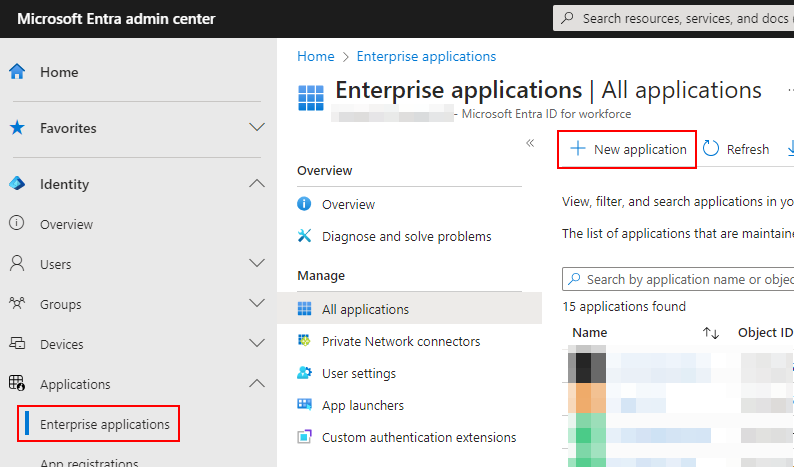Image resolution: width=794 pixels, height=467 pixels.
Task: Click the Private Network connectors icon
Action: coord(304,340)
